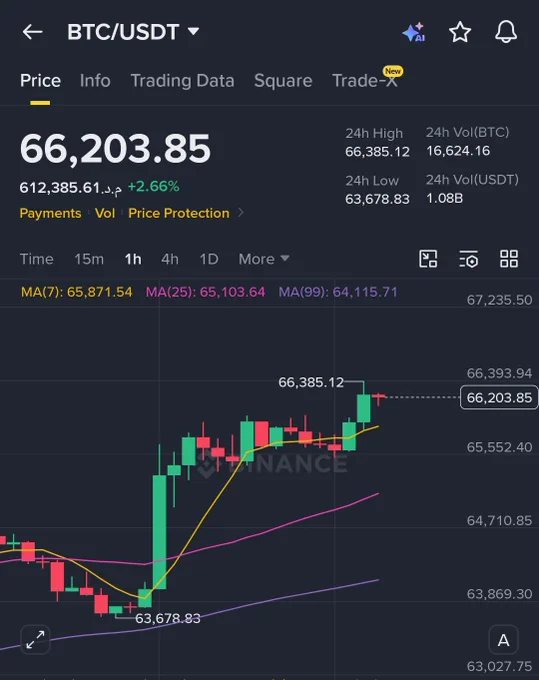Set a price alert with bell icon
The image size is (539, 680).
pos(506,32)
